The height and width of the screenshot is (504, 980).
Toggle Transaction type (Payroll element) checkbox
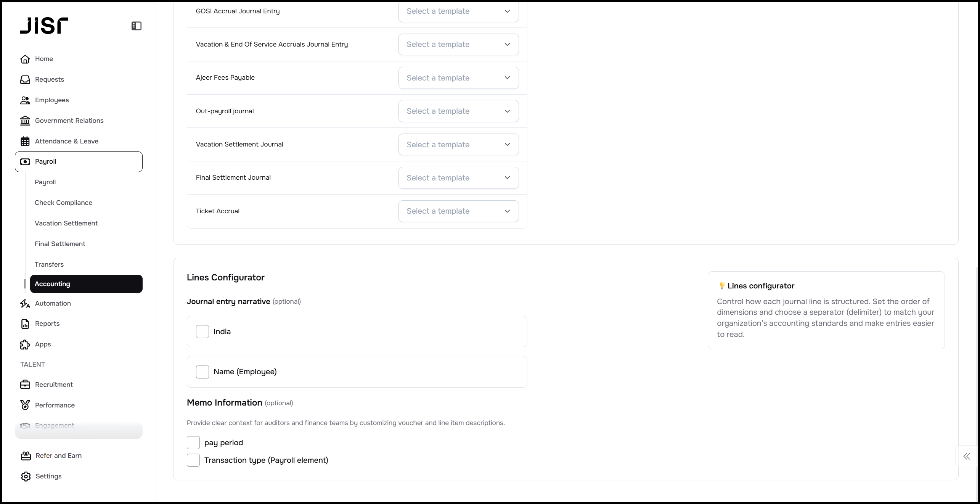click(x=193, y=461)
